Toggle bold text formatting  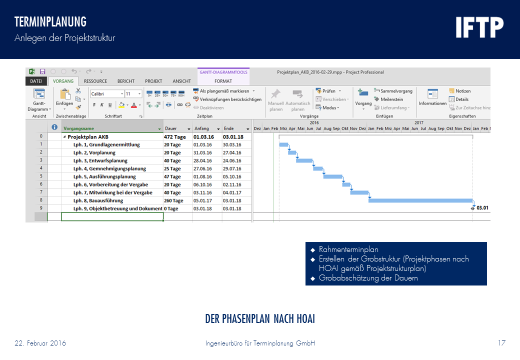(x=94, y=105)
